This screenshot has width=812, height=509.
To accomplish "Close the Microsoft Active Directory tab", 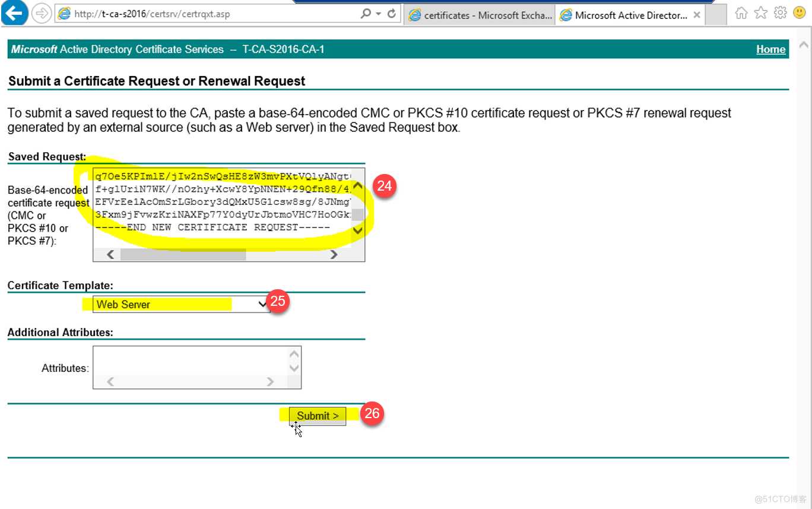I will (697, 15).
